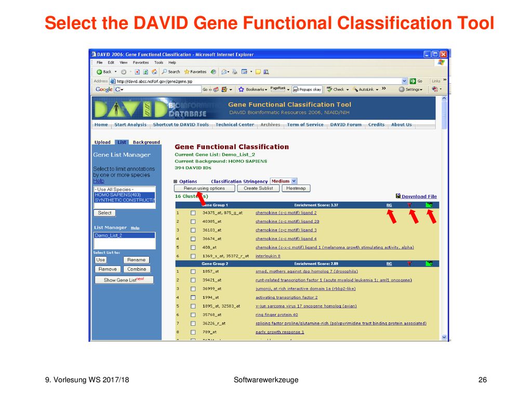Click the Popups okay blocker button

307,89
